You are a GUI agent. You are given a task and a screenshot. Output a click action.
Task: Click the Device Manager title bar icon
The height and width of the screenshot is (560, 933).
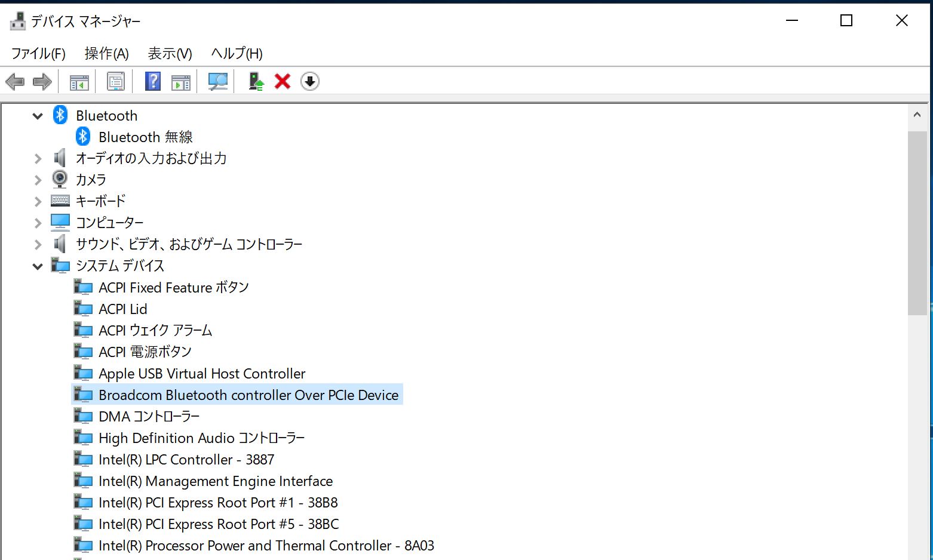click(18, 21)
